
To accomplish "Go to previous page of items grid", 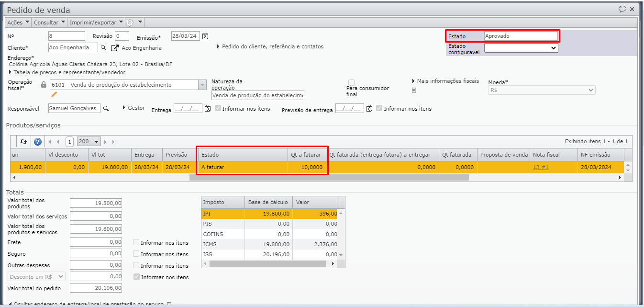I will (58, 142).
